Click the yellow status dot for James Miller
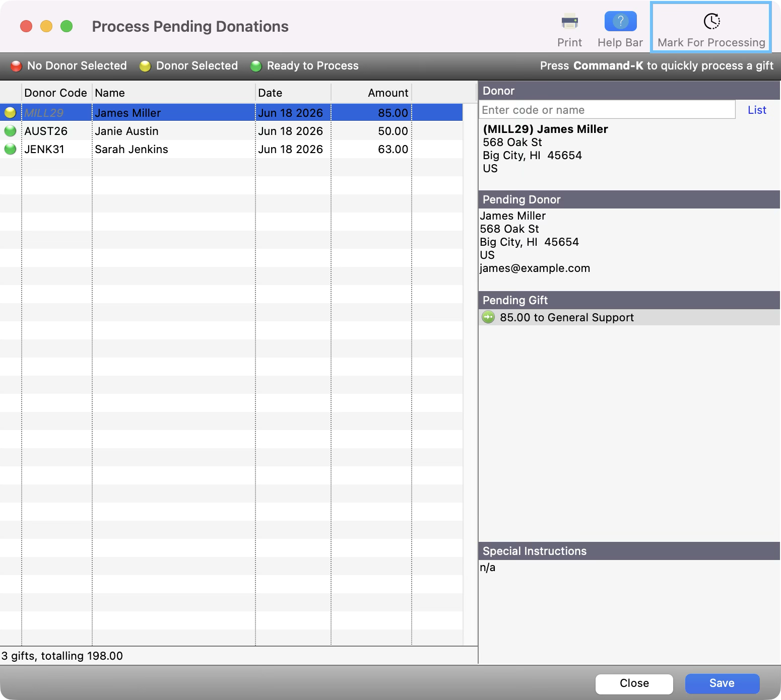 (10, 113)
